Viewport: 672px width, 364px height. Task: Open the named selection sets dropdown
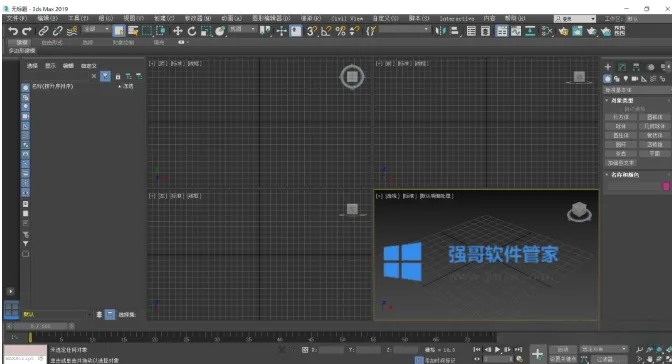404,29
